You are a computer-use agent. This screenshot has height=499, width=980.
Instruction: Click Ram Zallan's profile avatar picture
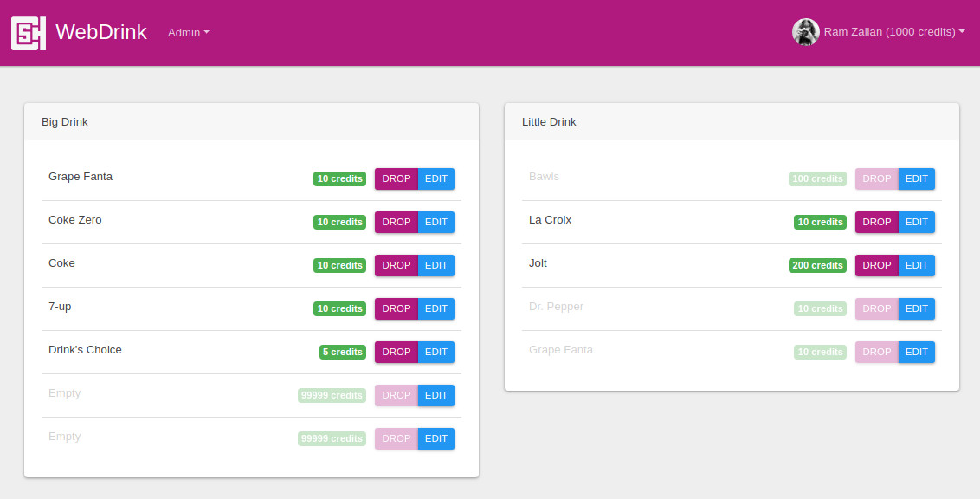[x=805, y=32]
